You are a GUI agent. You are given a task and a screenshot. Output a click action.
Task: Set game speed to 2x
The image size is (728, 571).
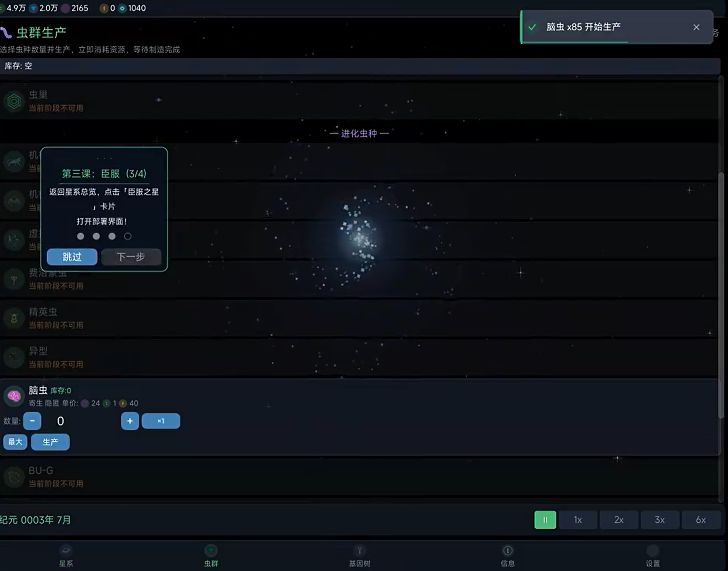[618, 520]
